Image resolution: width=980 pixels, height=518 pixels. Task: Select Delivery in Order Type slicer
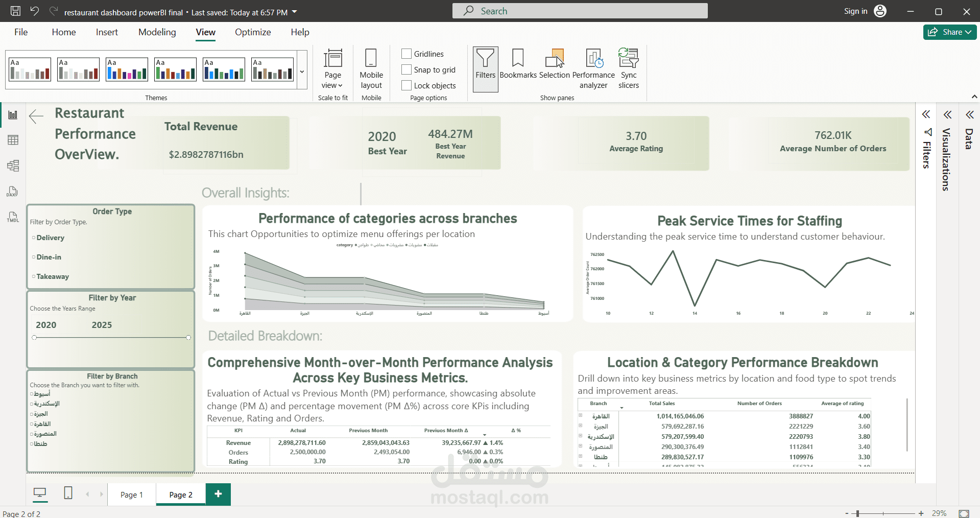pyautogui.click(x=34, y=238)
